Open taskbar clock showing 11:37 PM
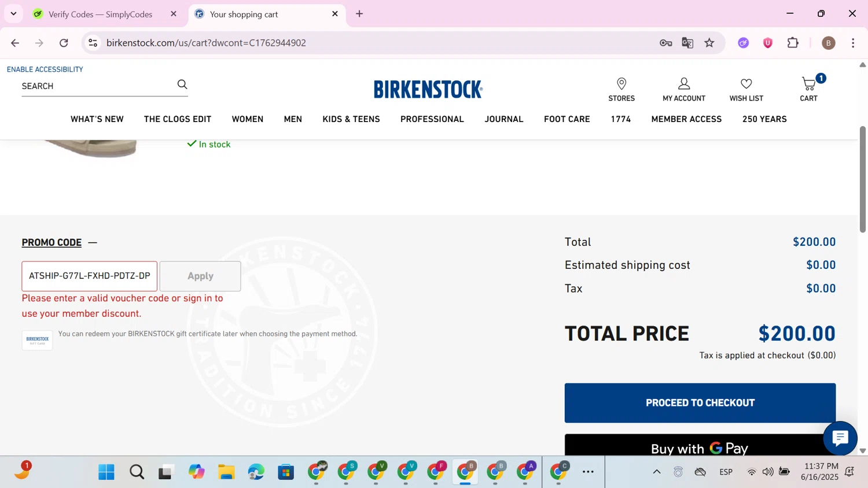The image size is (868, 488). coord(820,472)
